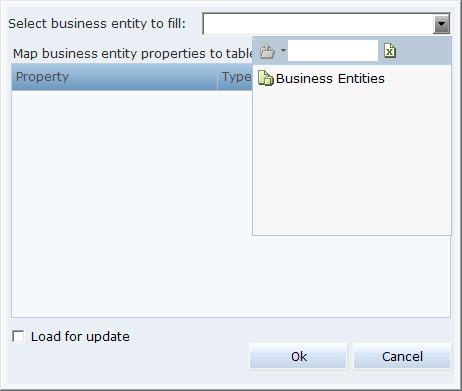Click the empty area of the entity popup list
462x391 pixels.
click(x=352, y=160)
